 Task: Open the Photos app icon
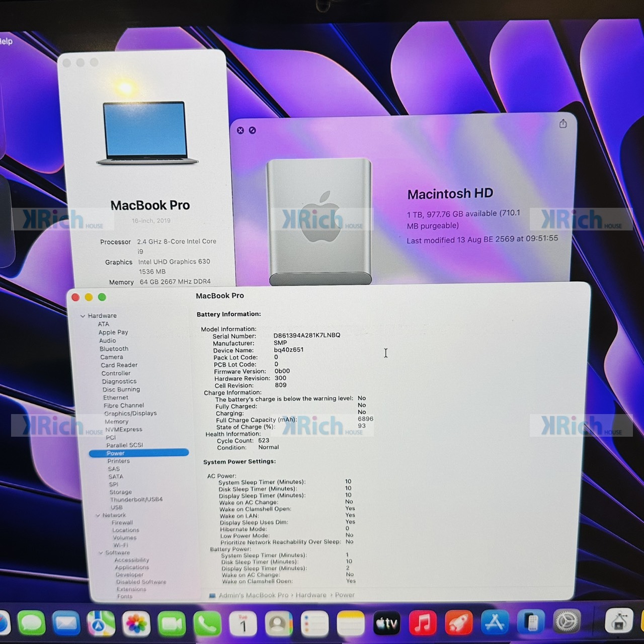click(x=136, y=624)
